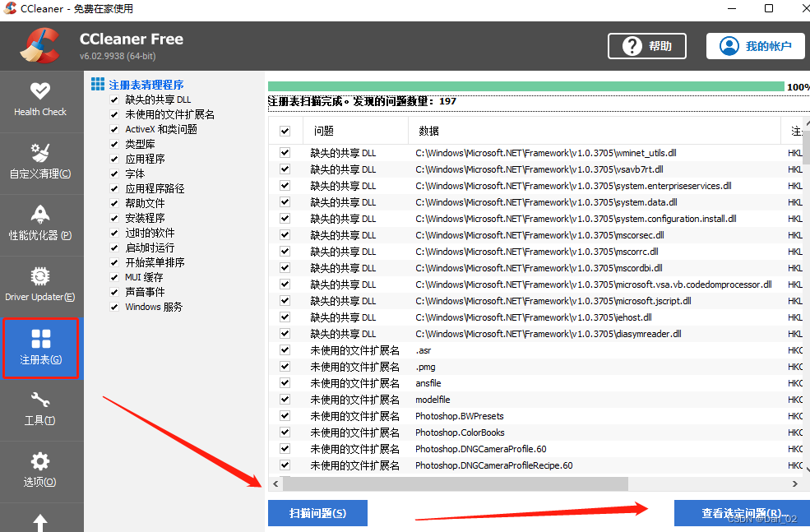Select diasymreader.dll path entry
Image resolution: width=810 pixels, height=532 pixels.
(548, 334)
